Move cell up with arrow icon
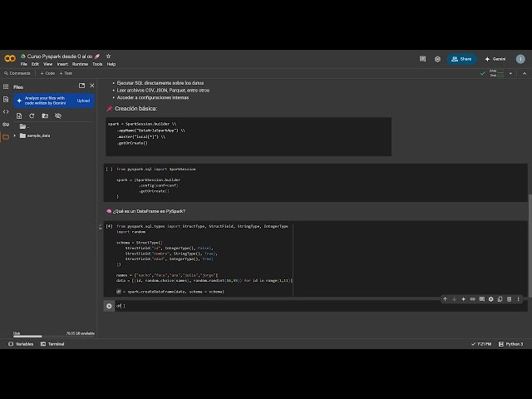 (x=446, y=299)
